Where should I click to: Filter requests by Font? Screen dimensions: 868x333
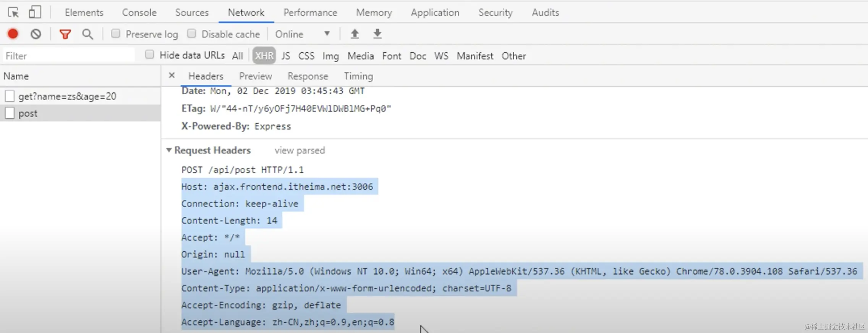[x=392, y=56]
